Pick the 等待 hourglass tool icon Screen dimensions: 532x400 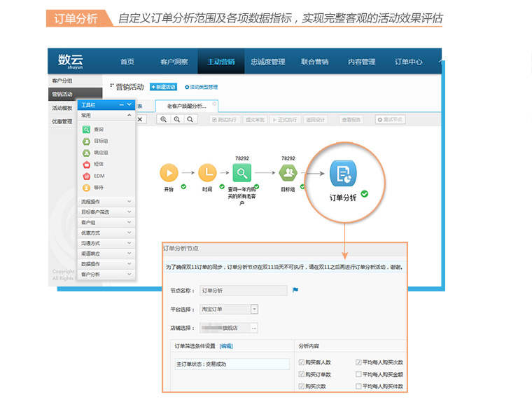coord(87,188)
